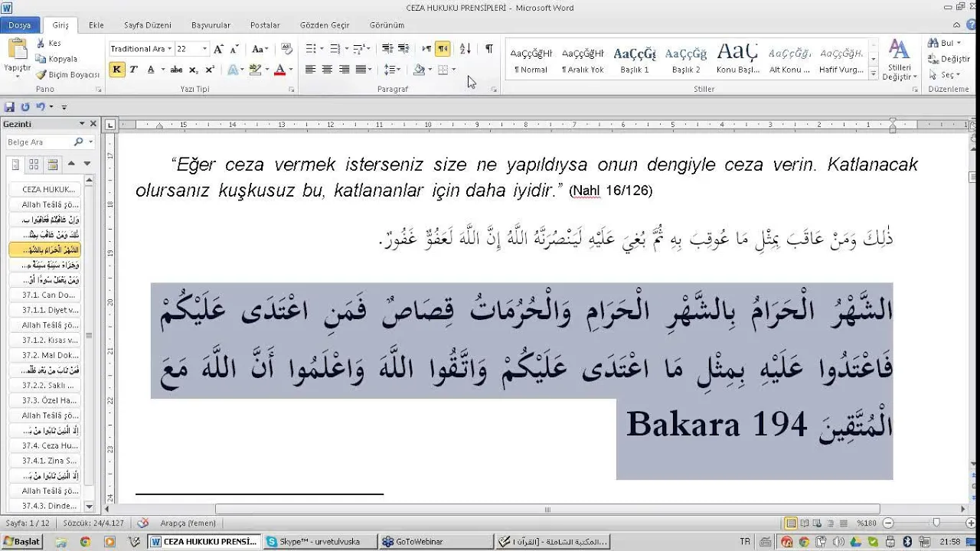Switch to full screen reading view
Viewport: 980px width, 551px height.
pos(805,523)
